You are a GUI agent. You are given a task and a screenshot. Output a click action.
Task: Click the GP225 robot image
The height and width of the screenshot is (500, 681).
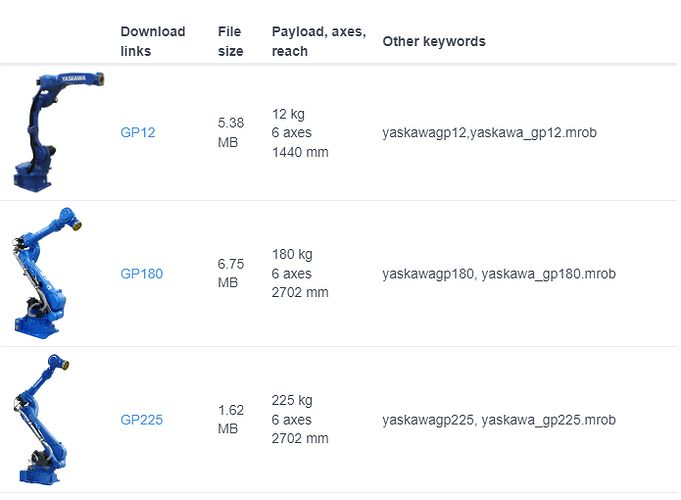[42, 419]
